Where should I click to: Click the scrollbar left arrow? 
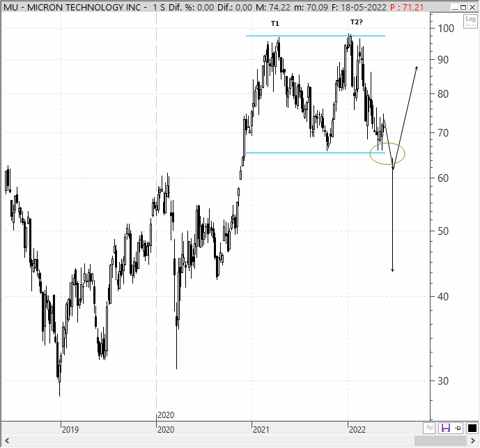7,441
